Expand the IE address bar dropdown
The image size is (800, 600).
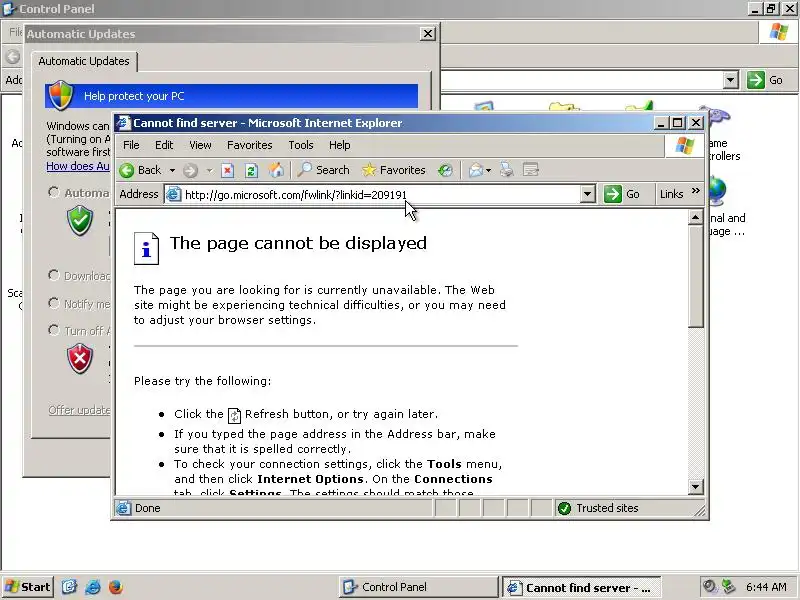(x=588, y=194)
